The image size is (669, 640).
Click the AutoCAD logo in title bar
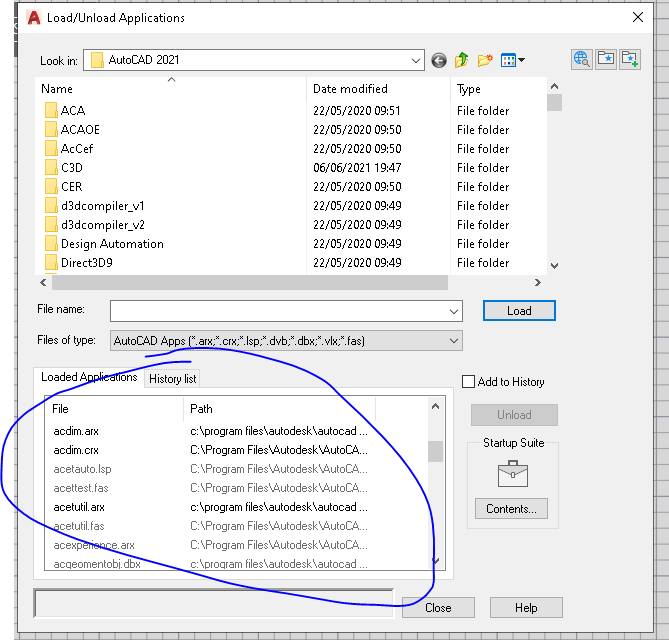tap(34, 17)
